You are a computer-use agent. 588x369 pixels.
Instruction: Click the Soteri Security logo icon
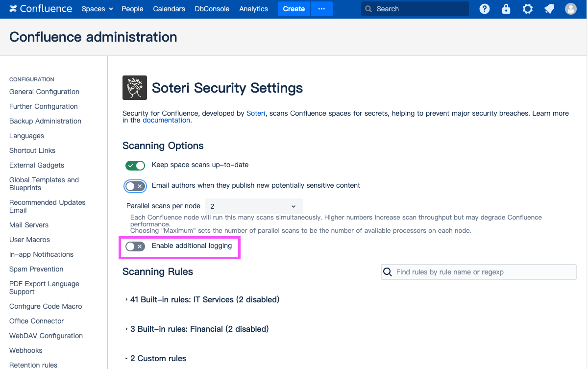pos(135,88)
